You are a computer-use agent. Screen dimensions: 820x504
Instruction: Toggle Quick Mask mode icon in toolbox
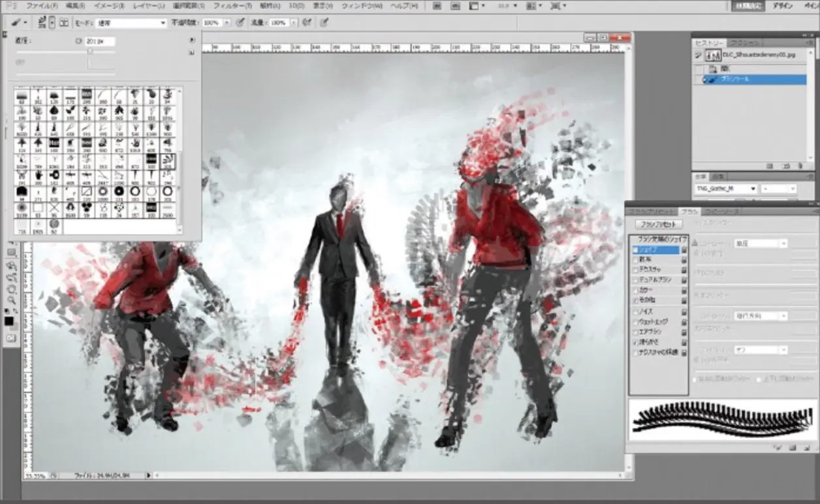click(11, 338)
